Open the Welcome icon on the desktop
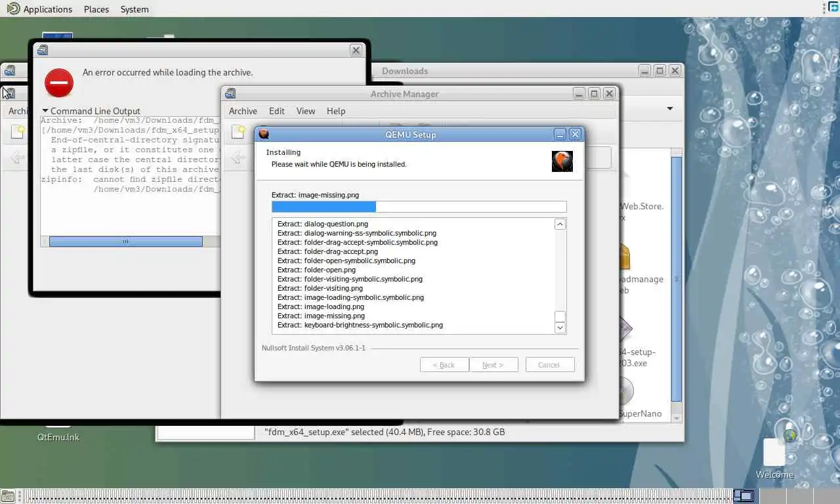The image size is (840, 504). pos(774,451)
